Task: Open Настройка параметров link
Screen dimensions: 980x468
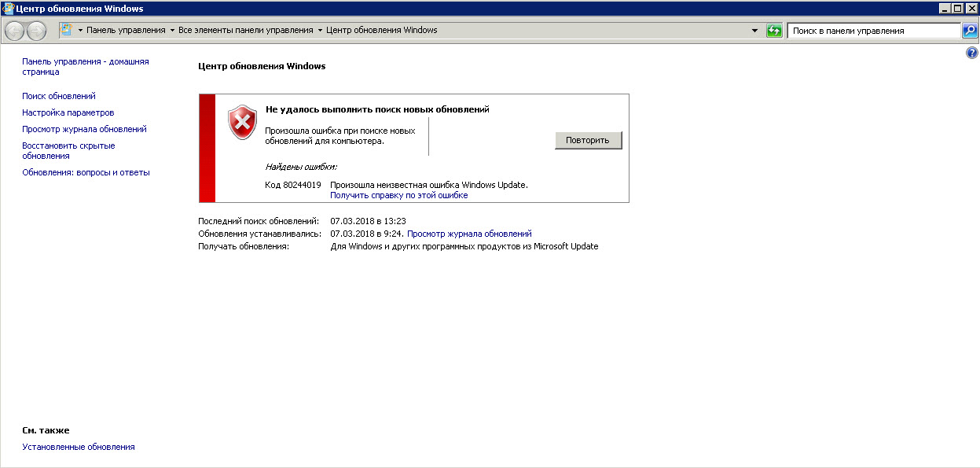Action: pyautogui.click(x=68, y=112)
